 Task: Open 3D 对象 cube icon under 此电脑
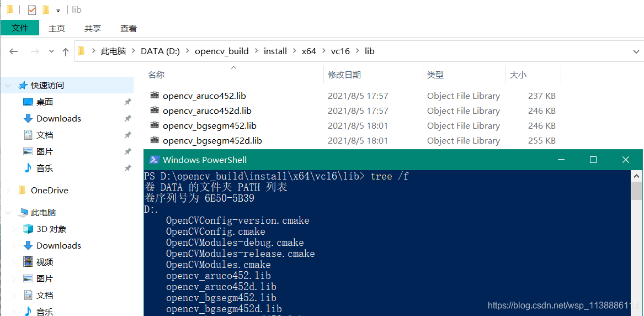[28, 229]
